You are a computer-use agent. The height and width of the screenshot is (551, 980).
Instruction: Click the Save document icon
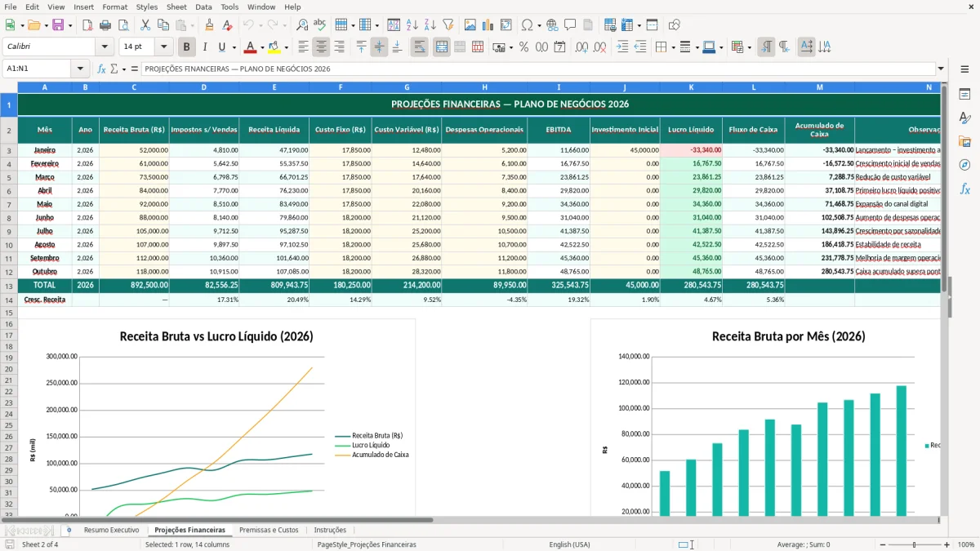click(58, 25)
